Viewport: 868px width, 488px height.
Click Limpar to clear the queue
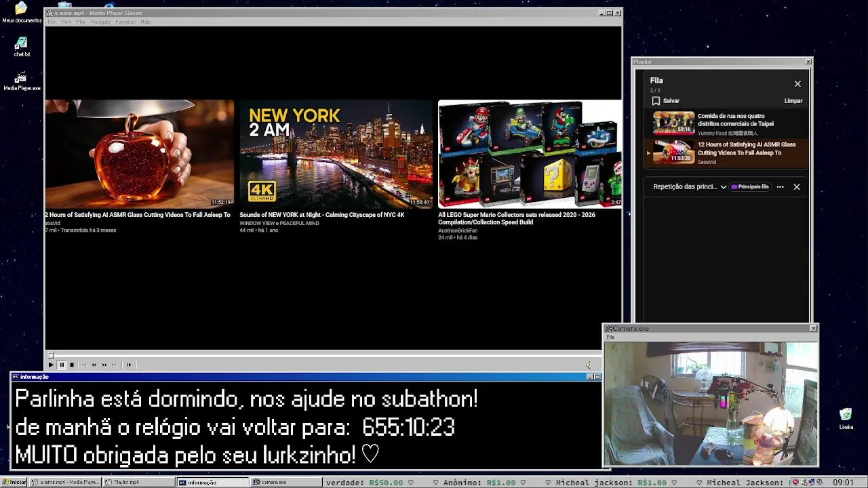point(793,101)
